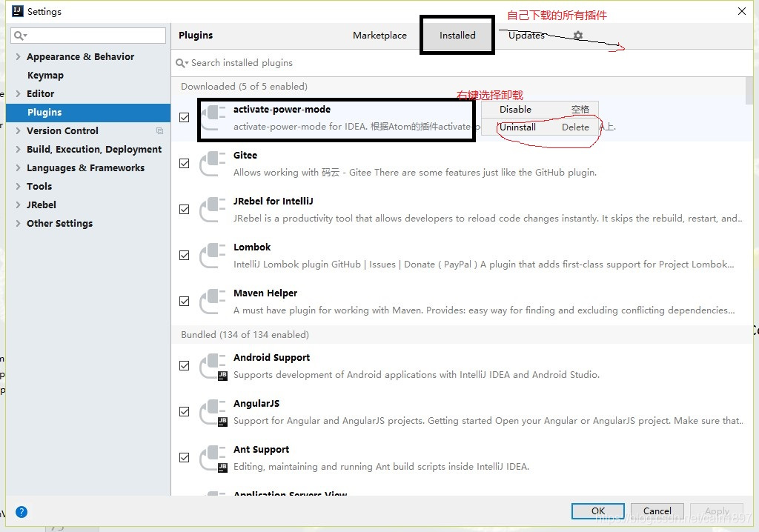Select the activate-power-mode plugin name

pos(282,110)
